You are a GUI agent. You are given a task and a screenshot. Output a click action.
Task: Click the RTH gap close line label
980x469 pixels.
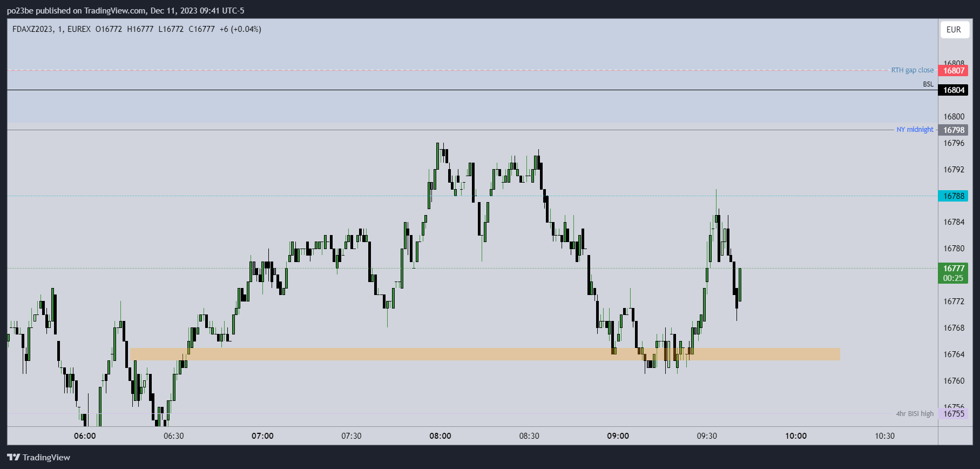(912, 70)
